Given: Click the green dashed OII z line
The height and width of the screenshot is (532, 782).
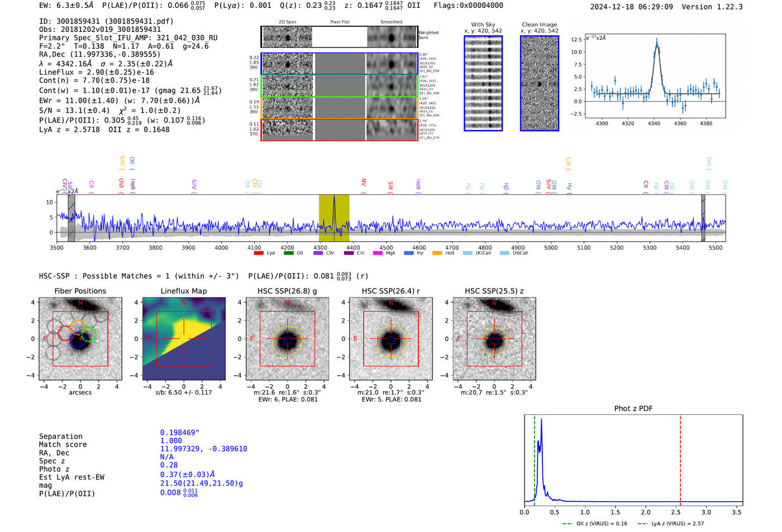Looking at the screenshot, I should [x=535, y=459].
